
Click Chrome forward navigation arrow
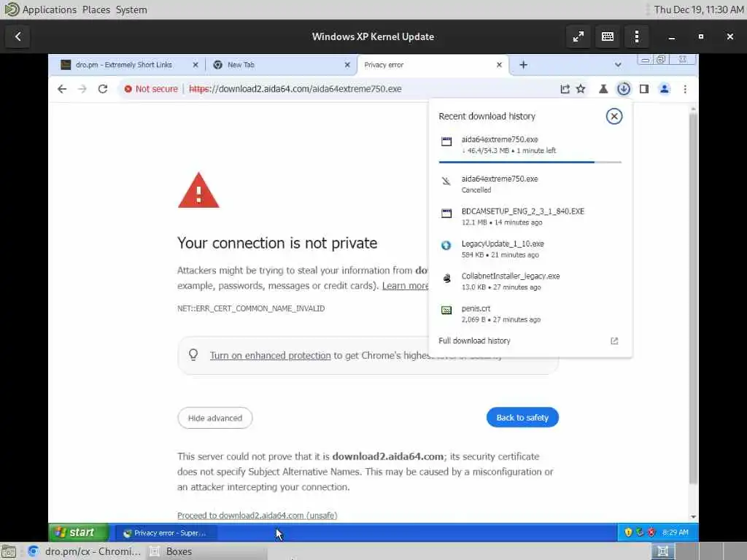(x=82, y=89)
